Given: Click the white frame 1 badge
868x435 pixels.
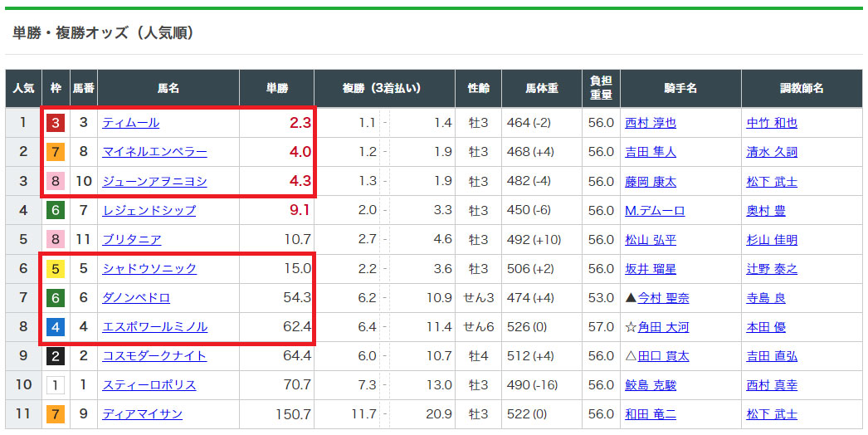Looking at the screenshot, I should (56, 385).
